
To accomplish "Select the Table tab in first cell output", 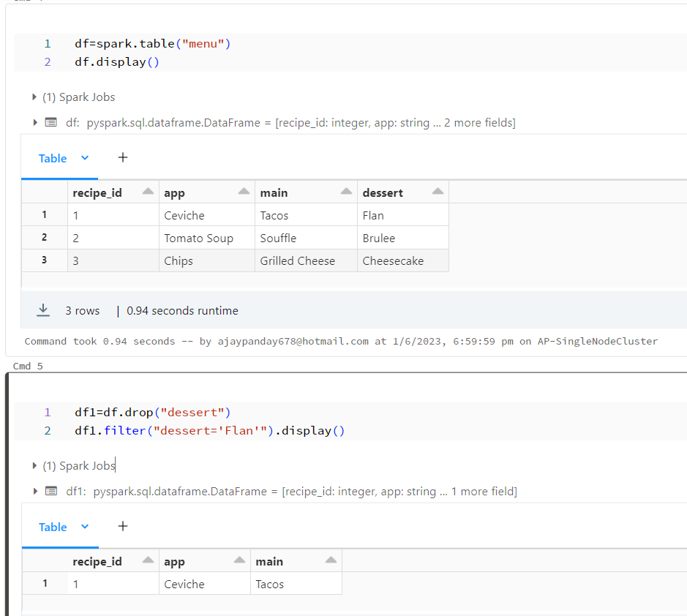I will [52, 158].
